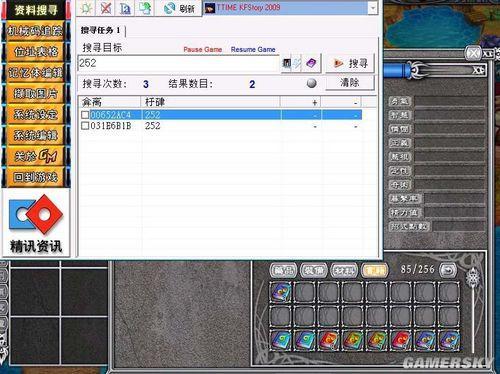
Task: Click the 清除 clear button
Action: tap(350, 82)
